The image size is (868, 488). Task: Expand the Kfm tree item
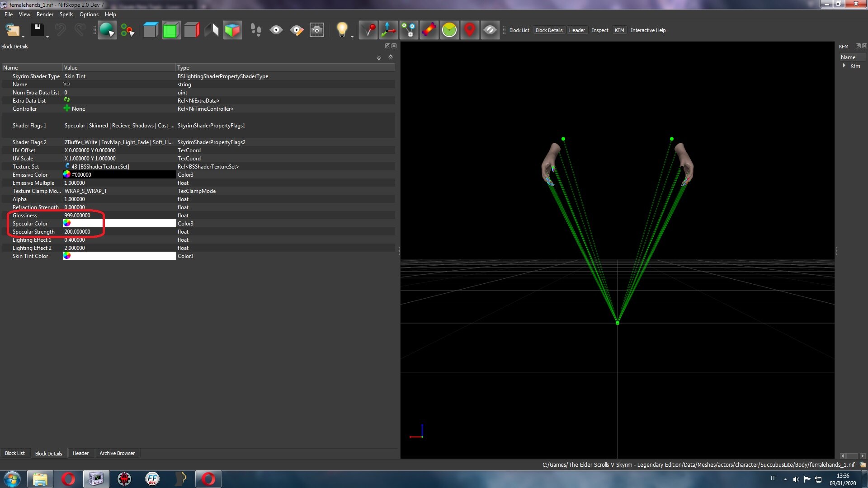[x=844, y=66]
